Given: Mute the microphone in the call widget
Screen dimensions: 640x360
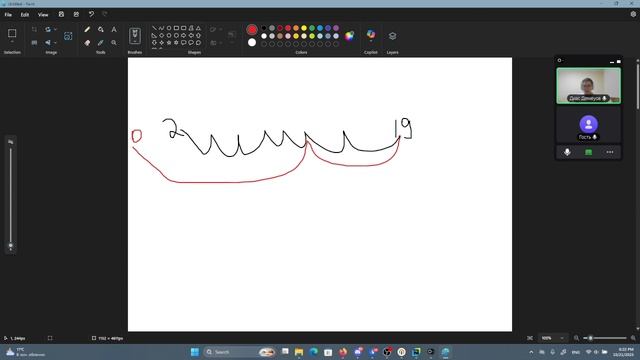Looking at the screenshot, I should (567, 152).
